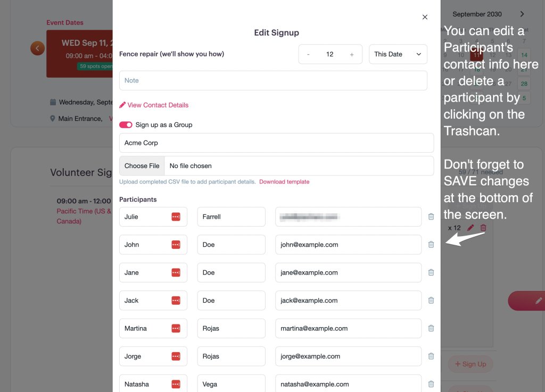Click the Note input field
Viewport: 545px width, 392px height.
[273, 81]
